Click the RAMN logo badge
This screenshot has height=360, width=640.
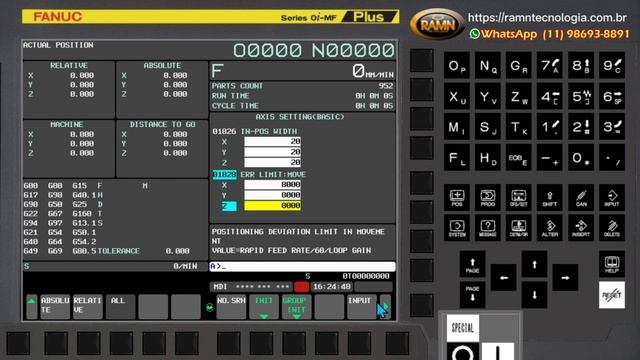pyautogui.click(x=437, y=25)
